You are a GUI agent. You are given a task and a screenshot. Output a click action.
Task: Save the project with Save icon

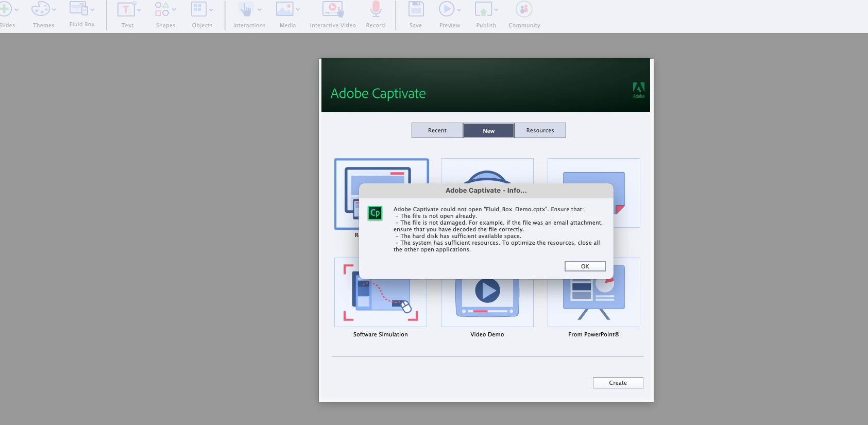pyautogui.click(x=416, y=9)
